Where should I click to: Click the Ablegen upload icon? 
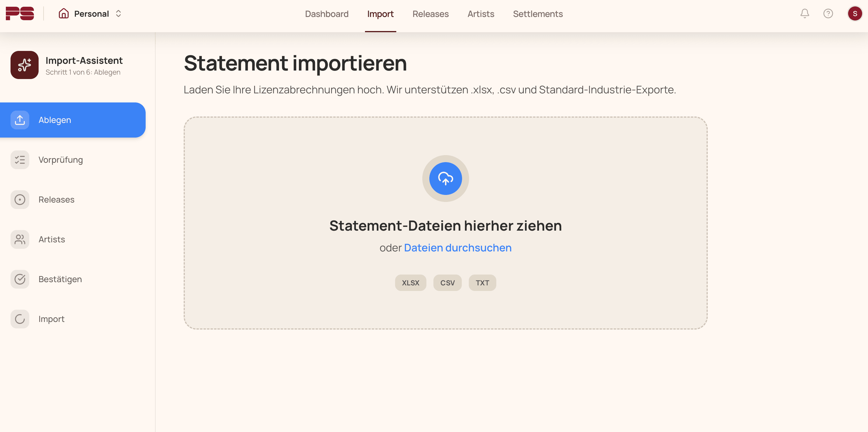(20, 120)
